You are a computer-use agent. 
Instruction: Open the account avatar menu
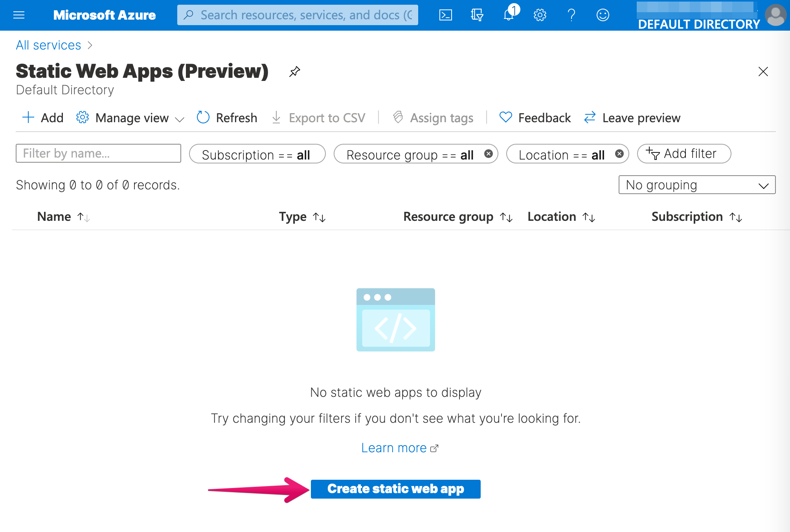tap(776, 15)
